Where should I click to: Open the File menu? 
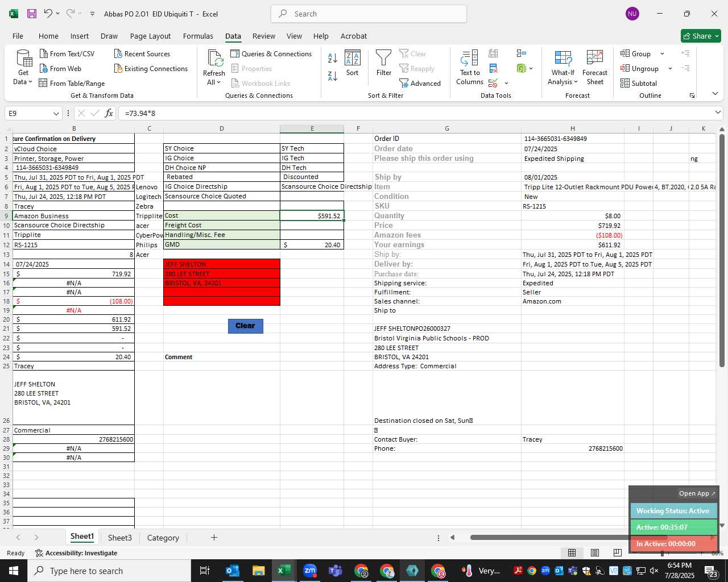[x=18, y=36]
